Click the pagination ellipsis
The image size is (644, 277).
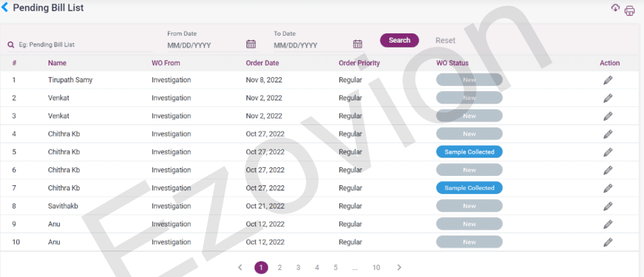tap(355, 268)
